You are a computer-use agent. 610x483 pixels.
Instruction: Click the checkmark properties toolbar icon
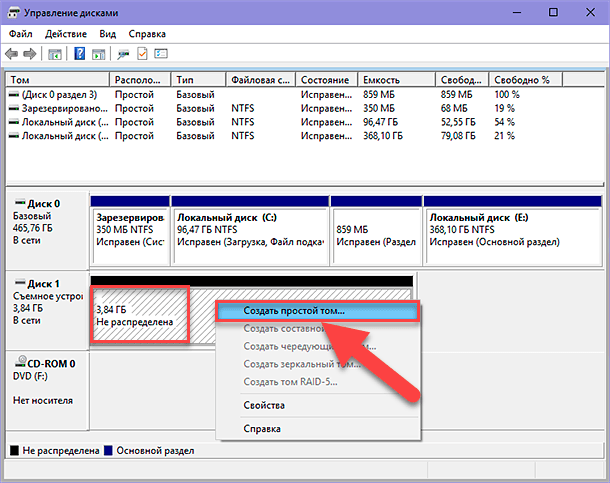point(141,53)
